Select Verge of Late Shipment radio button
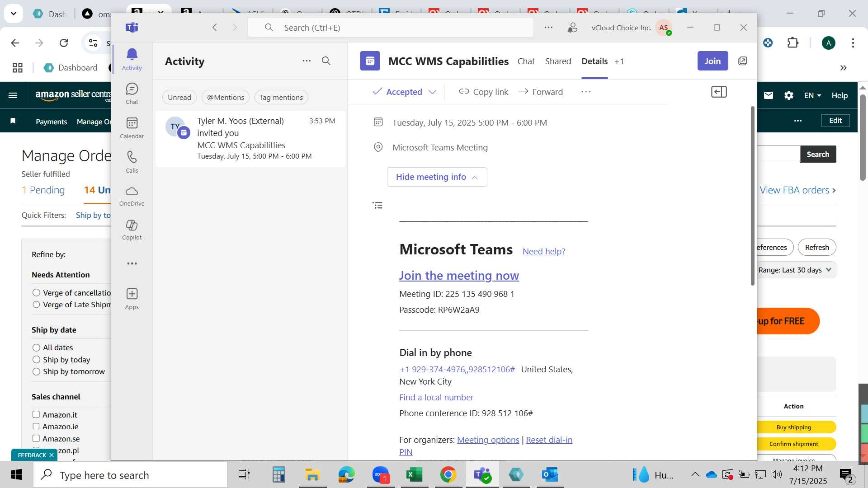 tap(37, 305)
